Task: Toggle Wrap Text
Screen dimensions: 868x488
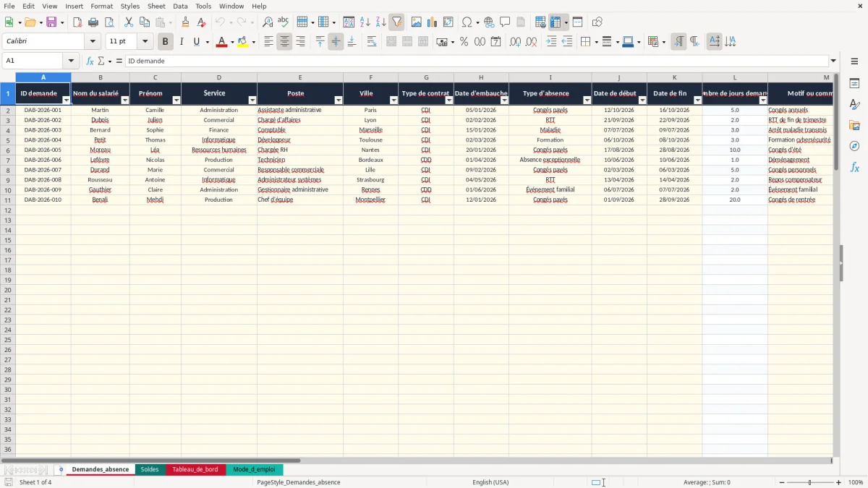Action: coord(372,42)
